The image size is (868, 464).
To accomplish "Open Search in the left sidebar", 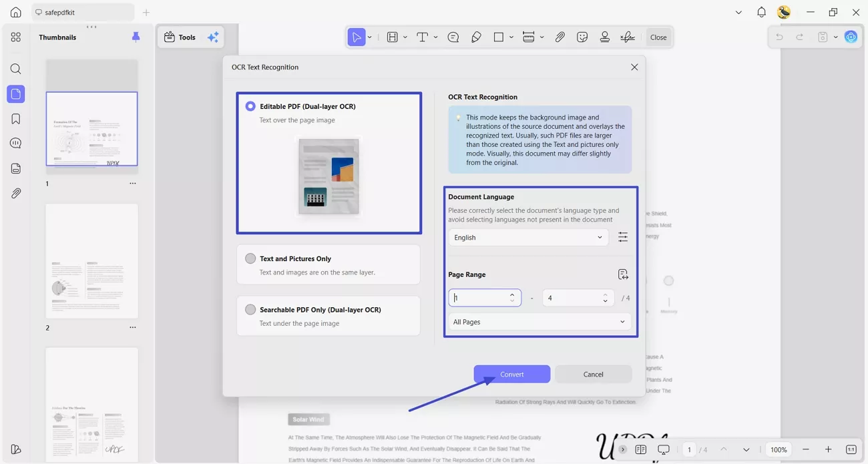I will pyautogui.click(x=15, y=69).
